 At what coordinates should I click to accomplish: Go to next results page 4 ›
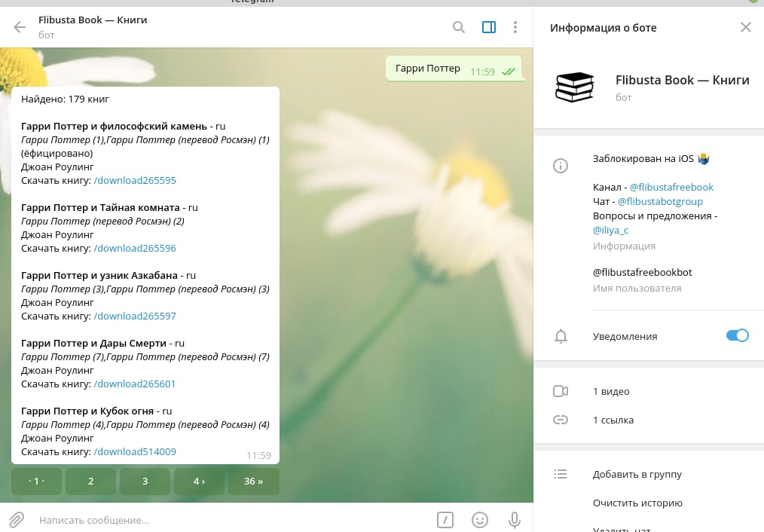tap(199, 482)
